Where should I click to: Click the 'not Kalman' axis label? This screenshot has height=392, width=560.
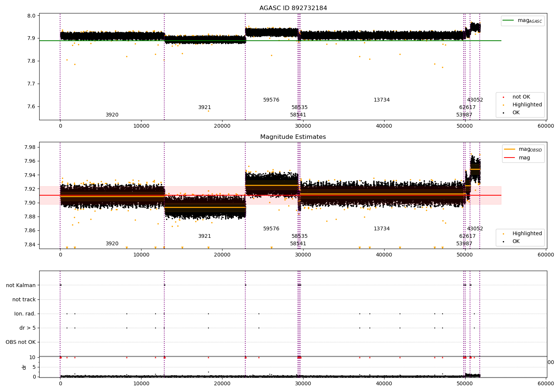coord(21,285)
